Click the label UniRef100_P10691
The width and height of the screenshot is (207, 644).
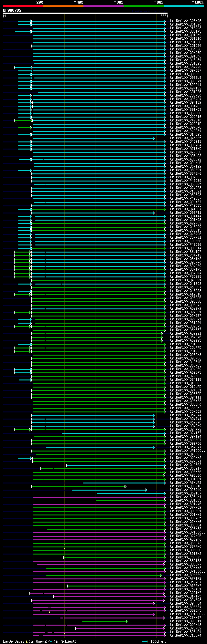(x=186, y=192)
